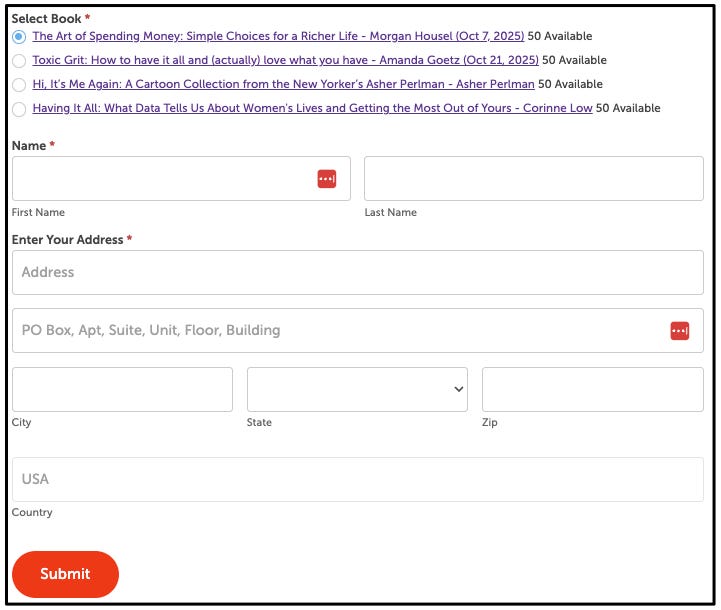The image size is (721, 610).
Task: Click the password manager icon in PO Box field
Action: point(679,331)
